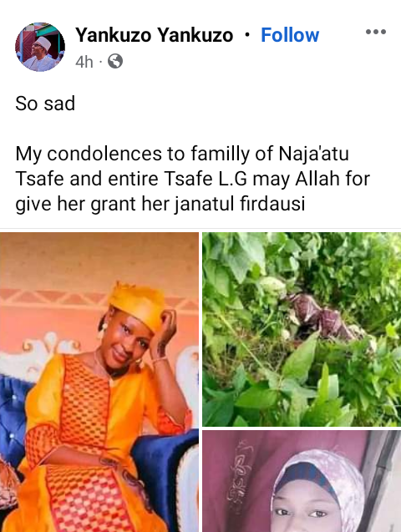
Task: Click the 'Naja'atu' name in post text
Action: tap(314, 154)
